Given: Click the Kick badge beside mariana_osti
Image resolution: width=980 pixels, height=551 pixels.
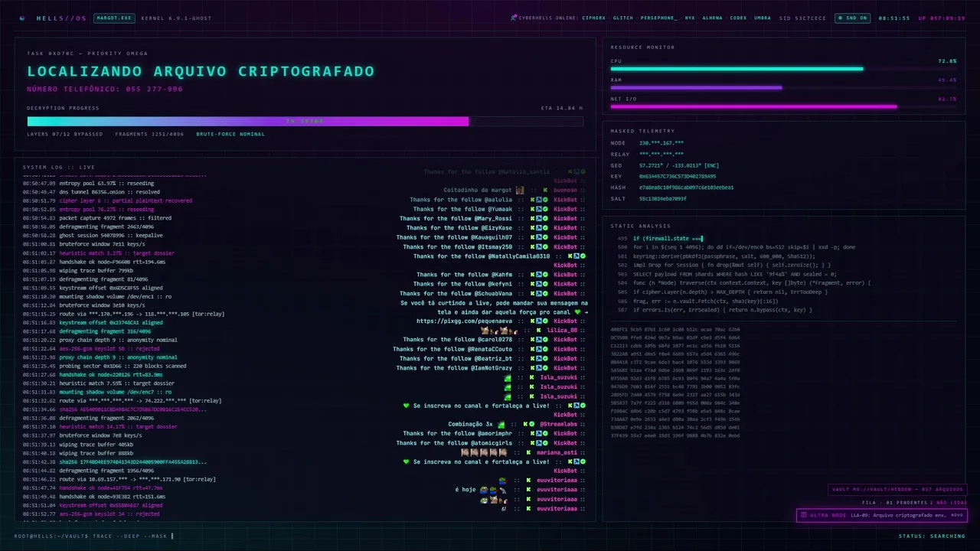Looking at the screenshot, I should click(528, 452).
